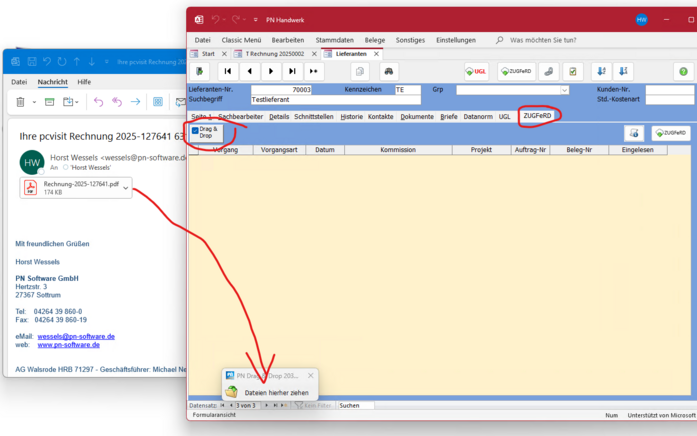Viewport: 697px width, 436px height.
Task: Click the Std.-Kostenart input field
Action: click(669, 100)
